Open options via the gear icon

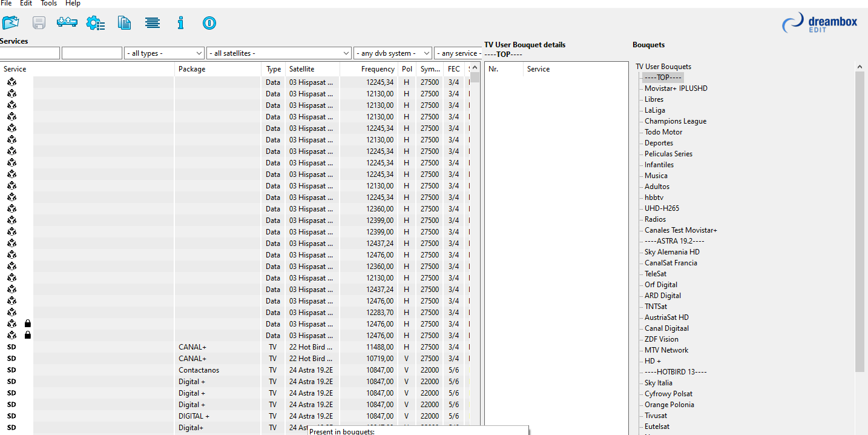tap(95, 23)
